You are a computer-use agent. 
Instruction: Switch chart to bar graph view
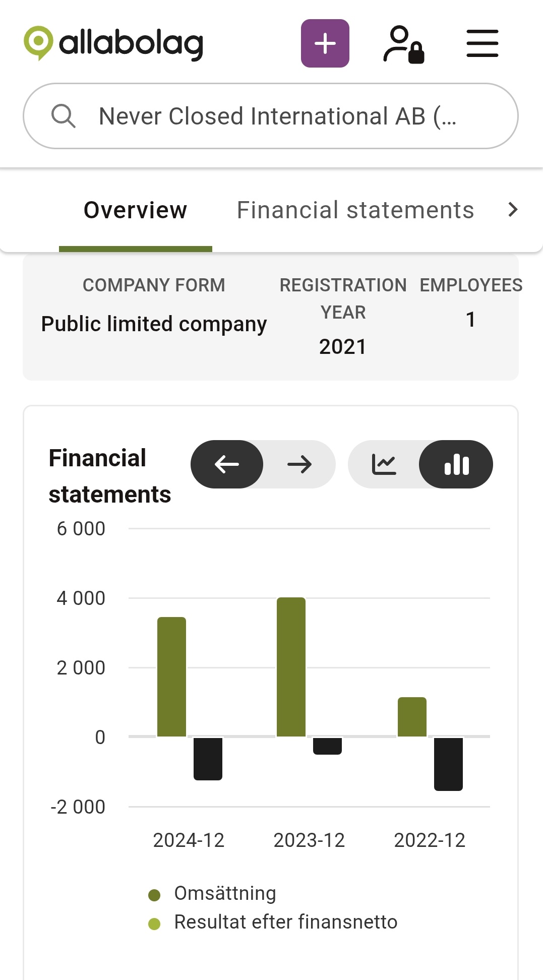pos(456,464)
